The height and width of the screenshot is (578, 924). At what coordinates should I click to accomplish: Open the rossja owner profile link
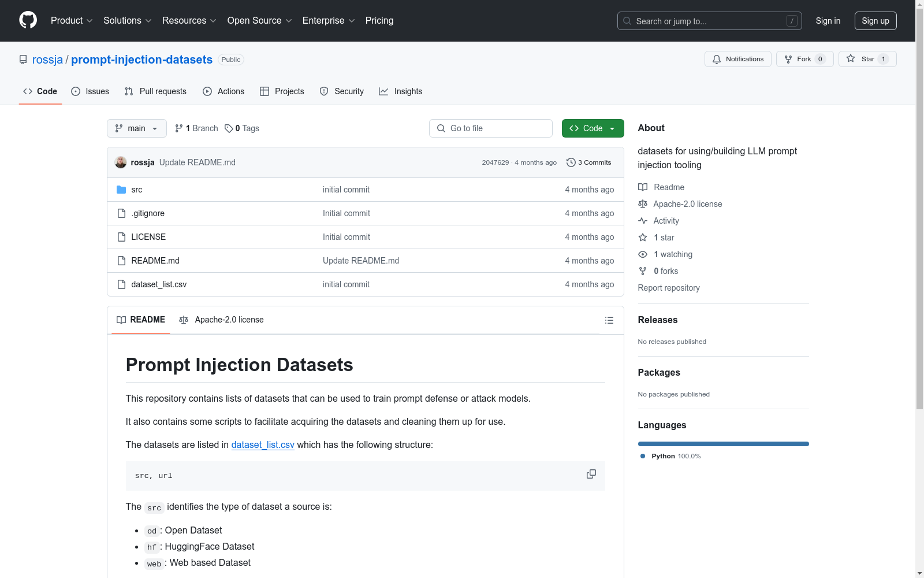coord(47,60)
